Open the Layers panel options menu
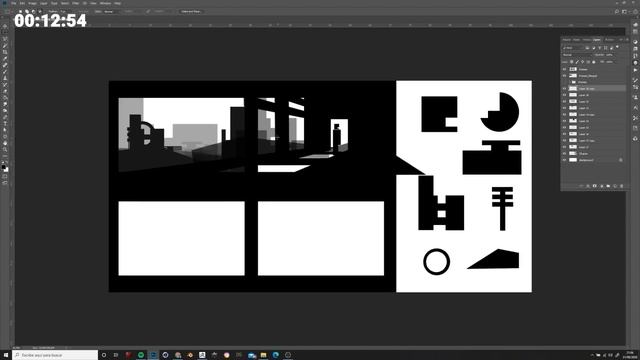This screenshot has width=640, height=360. pos(627,40)
